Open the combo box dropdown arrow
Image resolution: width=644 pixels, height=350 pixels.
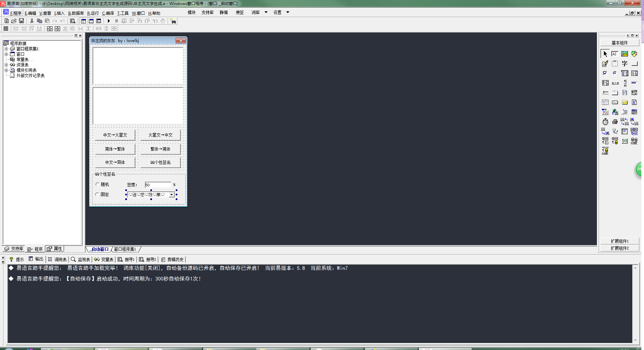click(171, 195)
